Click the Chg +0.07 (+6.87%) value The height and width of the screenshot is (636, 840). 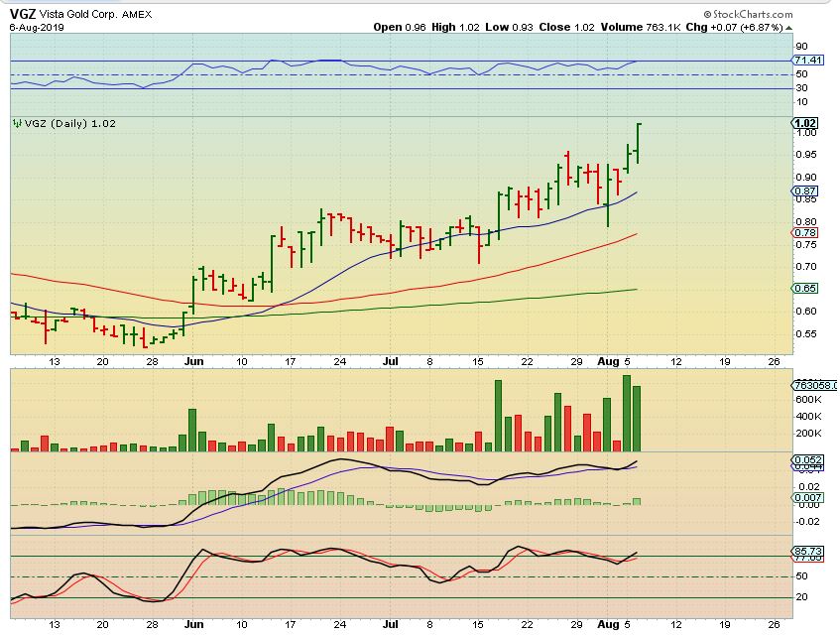735,28
